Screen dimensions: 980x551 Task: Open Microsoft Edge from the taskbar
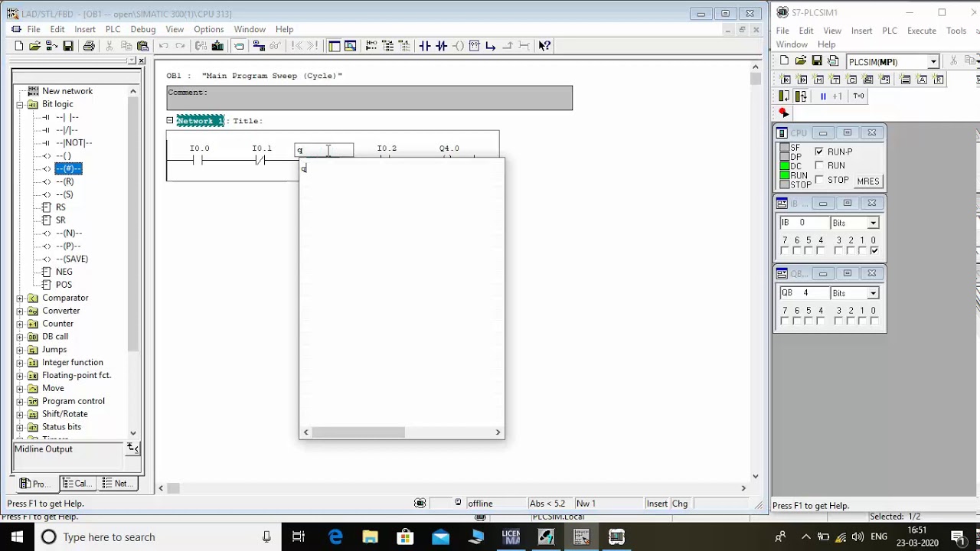pyautogui.click(x=335, y=537)
